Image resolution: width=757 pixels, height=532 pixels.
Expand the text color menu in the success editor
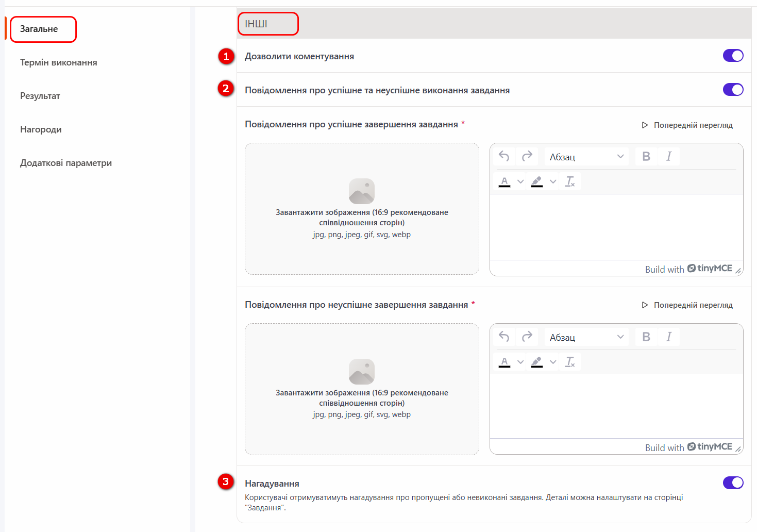tap(520, 181)
